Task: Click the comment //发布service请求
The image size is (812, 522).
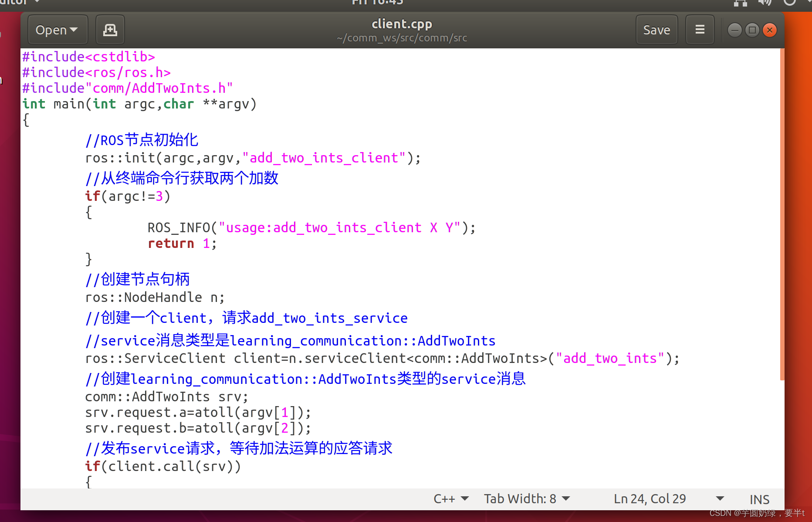Action: click(x=239, y=448)
